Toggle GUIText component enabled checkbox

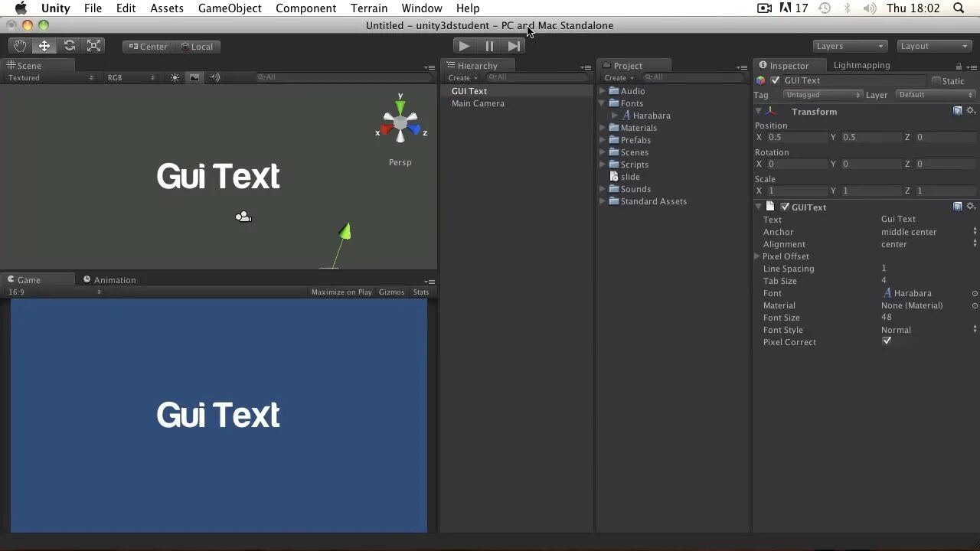785,207
